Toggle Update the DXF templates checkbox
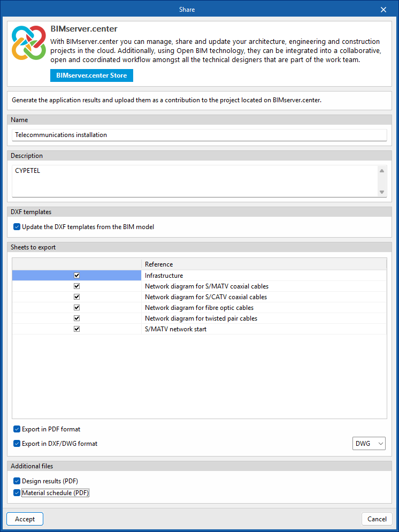This screenshot has width=399, height=532. click(17, 227)
